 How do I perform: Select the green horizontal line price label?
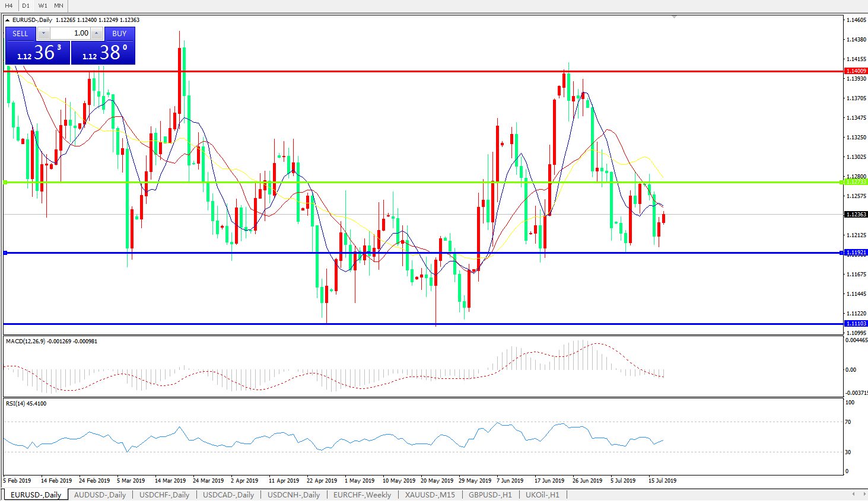(x=856, y=182)
